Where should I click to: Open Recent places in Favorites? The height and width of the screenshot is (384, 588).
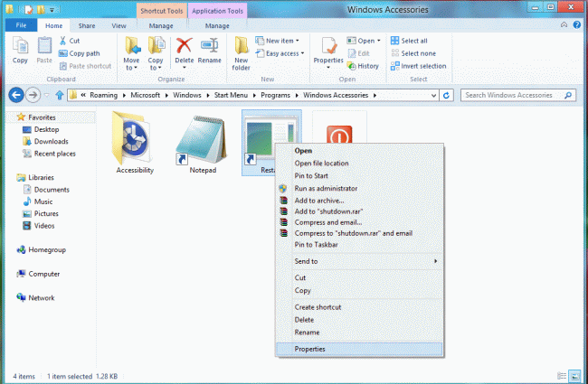(x=49, y=154)
